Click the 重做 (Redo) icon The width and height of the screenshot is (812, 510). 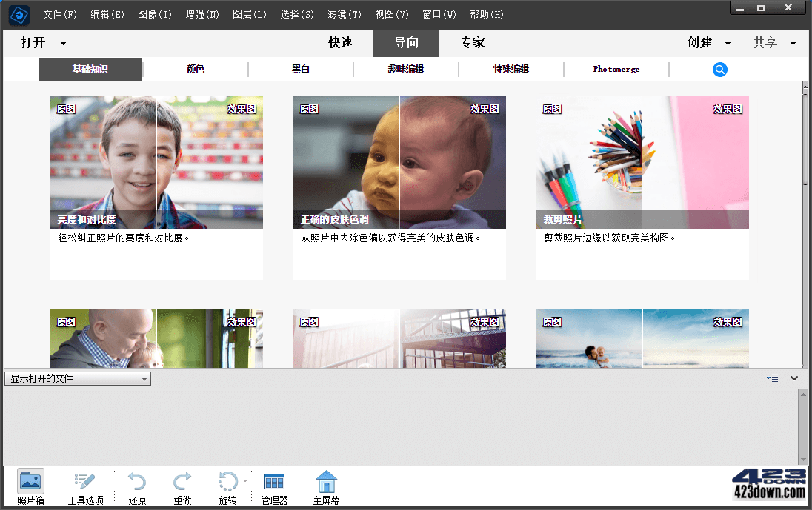tap(182, 481)
